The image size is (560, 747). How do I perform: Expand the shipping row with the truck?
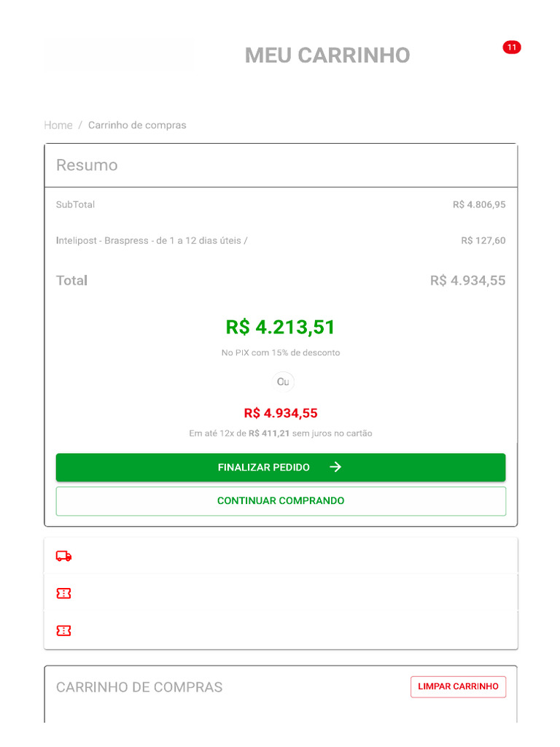281,556
